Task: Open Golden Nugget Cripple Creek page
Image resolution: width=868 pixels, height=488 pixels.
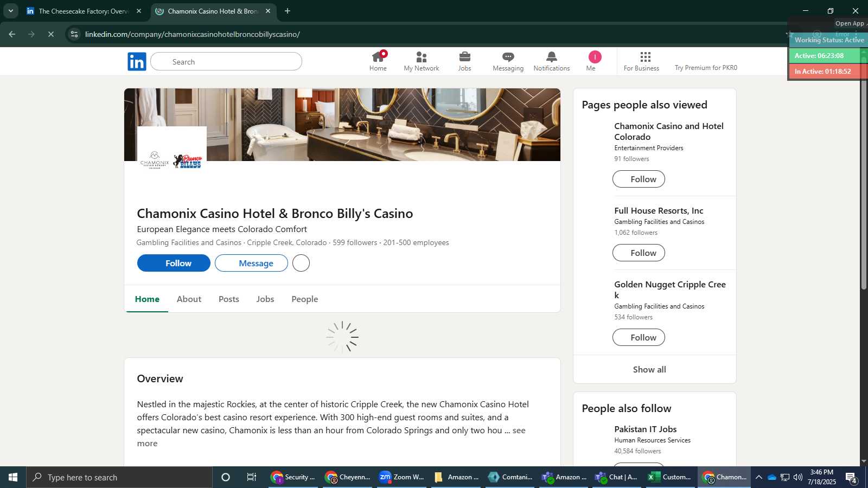Action: pyautogui.click(x=670, y=290)
